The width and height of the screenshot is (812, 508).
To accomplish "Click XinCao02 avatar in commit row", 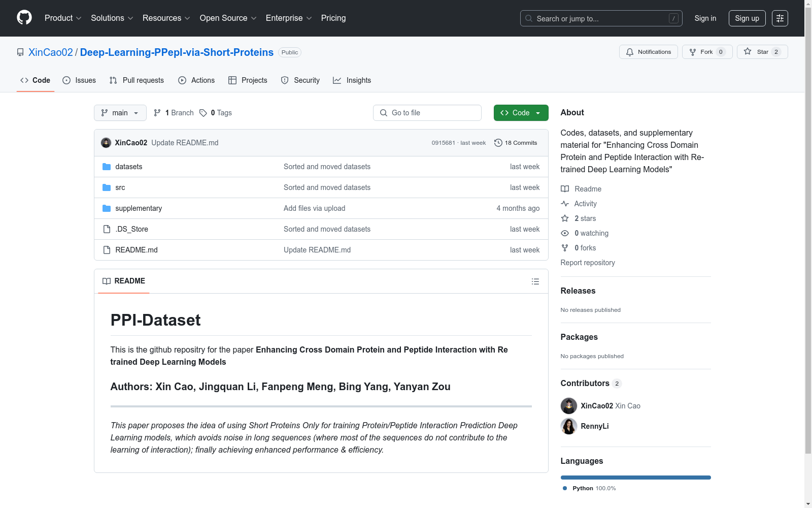I will pyautogui.click(x=106, y=143).
